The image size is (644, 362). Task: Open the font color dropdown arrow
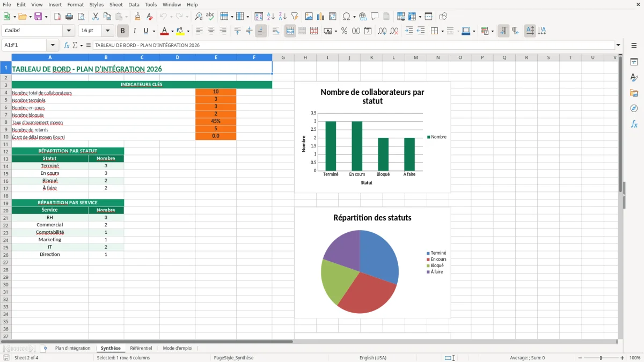point(172,31)
